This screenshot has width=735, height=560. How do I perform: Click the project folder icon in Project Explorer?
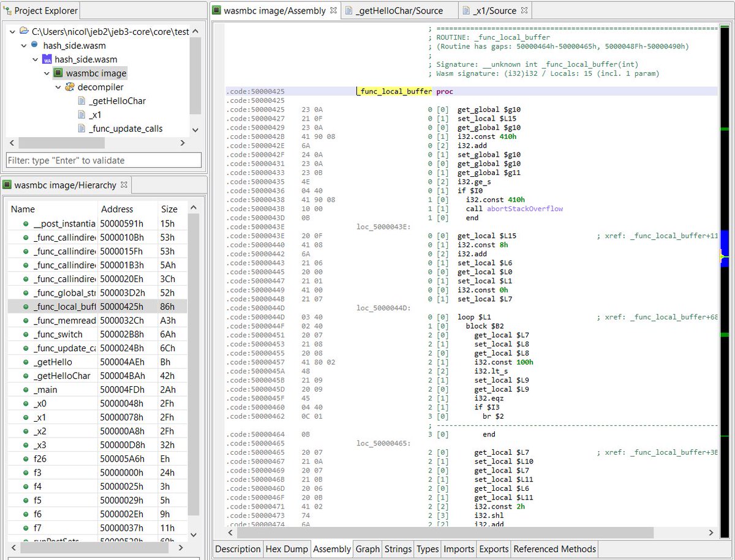click(24, 31)
